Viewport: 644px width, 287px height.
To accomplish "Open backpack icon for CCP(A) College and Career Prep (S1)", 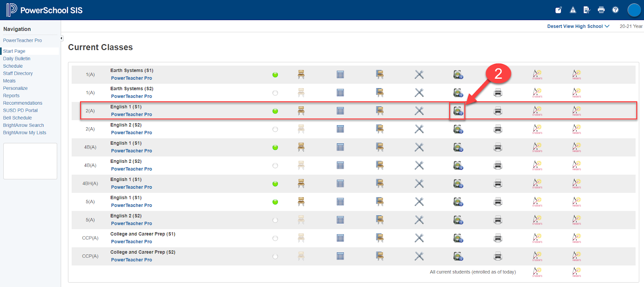I will tap(458, 238).
